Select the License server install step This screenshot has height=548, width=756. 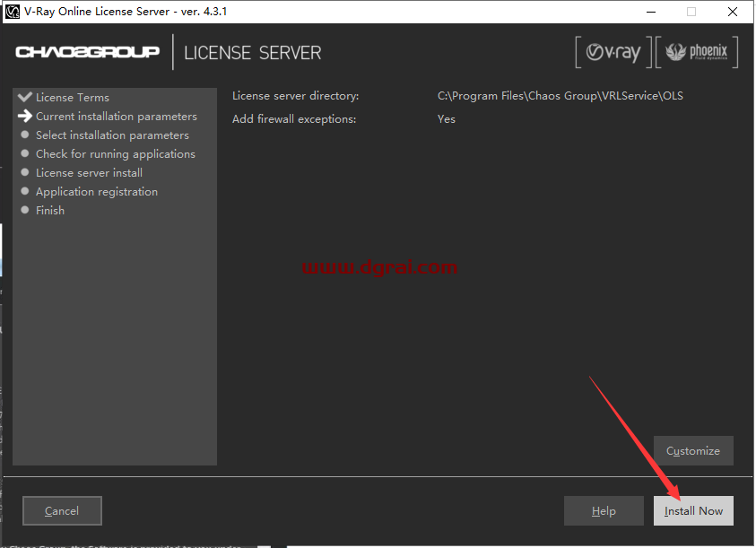click(89, 173)
